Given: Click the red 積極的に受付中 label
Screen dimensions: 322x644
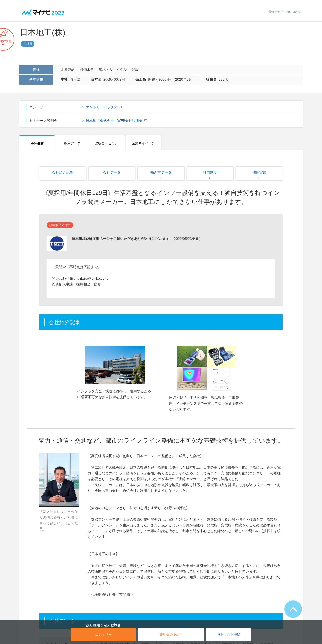Looking at the screenshot, I should tap(60, 225).
